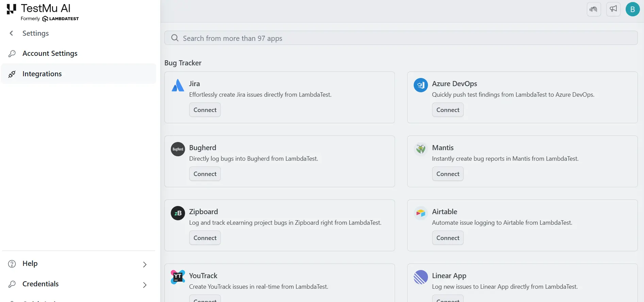Click the Bug Tracker section heading
Screen dimensions: 644x302
[x=183, y=63]
